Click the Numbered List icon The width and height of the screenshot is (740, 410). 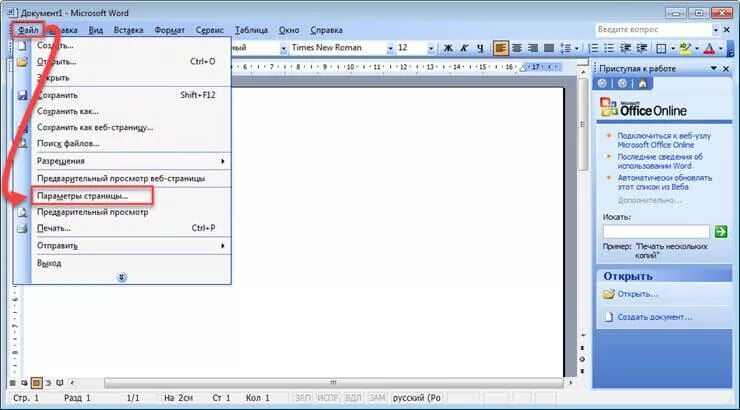[x=593, y=48]
